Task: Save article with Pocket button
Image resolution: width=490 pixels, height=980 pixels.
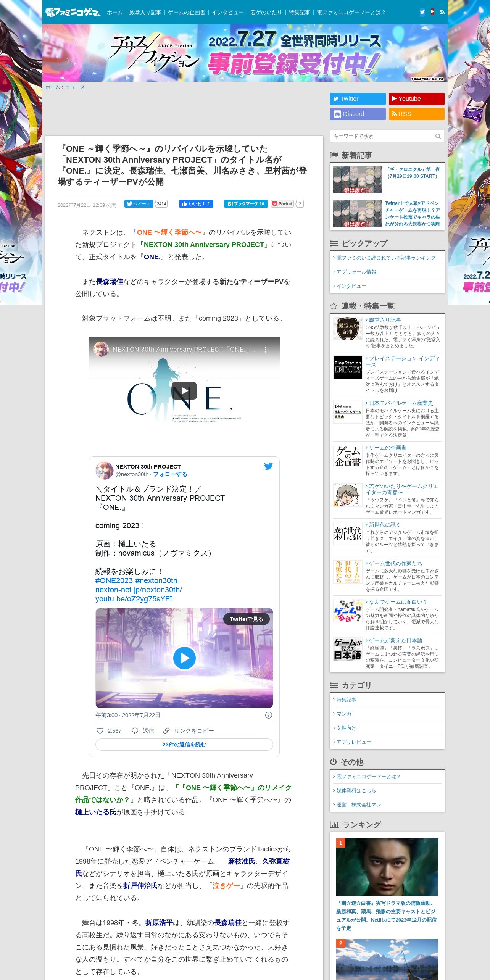Action: (282, 204)
